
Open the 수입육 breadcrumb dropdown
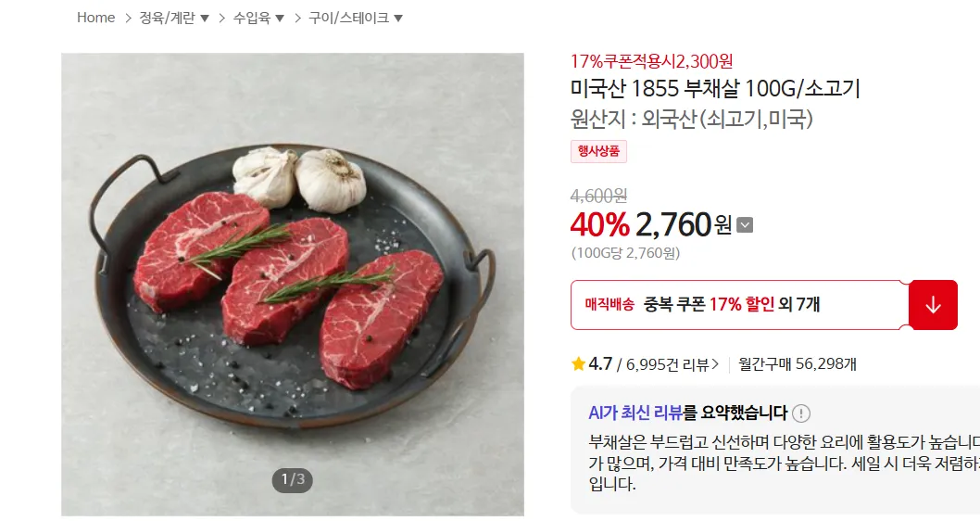click(x=258, y=18)
